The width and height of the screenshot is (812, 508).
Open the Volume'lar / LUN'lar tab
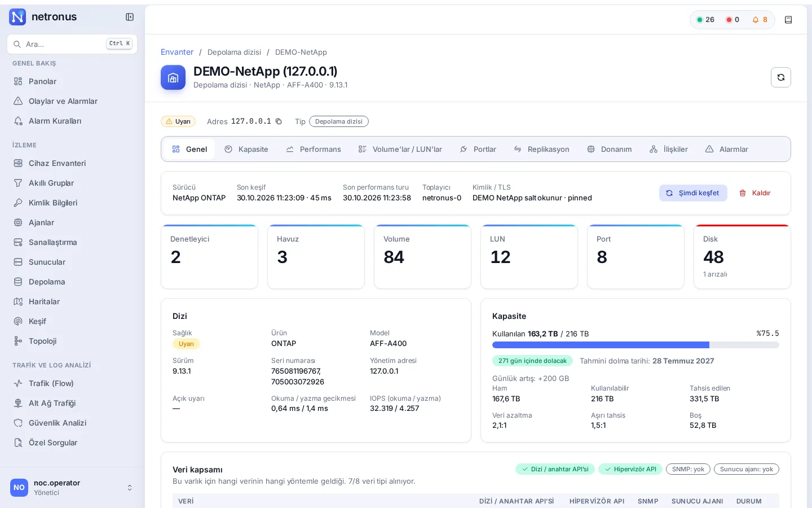pyautogui.click(x=400, y=149)
